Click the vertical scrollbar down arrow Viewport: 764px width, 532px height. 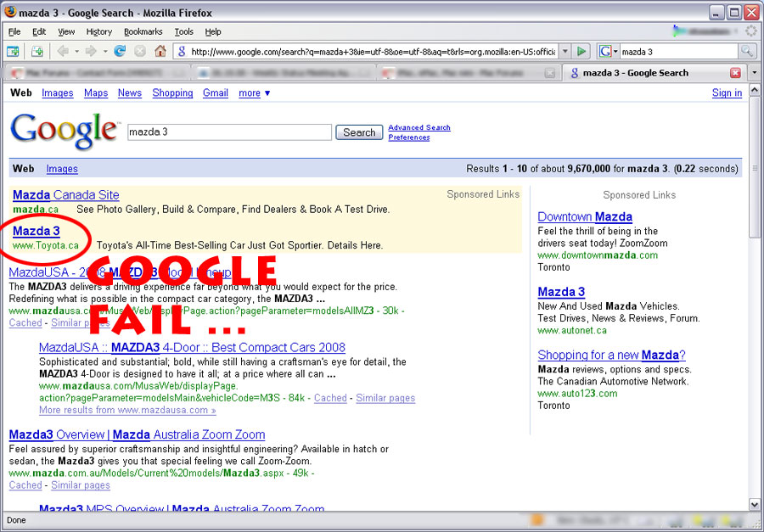pyautogui.click(x=755, y=505)
